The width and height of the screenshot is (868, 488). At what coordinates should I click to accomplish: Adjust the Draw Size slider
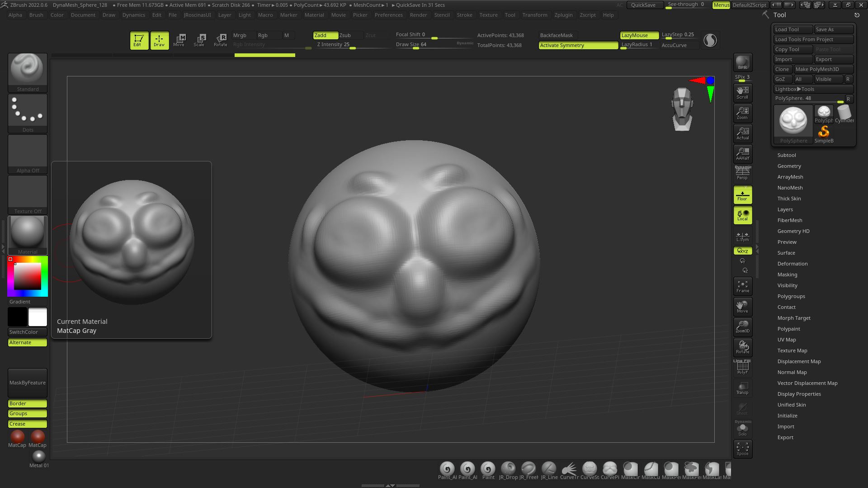tap(434, 45)
